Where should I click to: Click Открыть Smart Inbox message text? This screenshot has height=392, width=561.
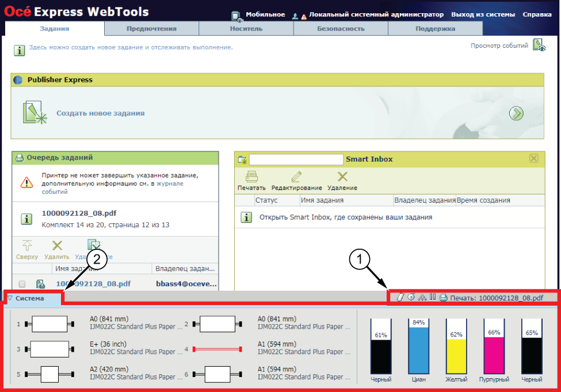coord(346,218)
